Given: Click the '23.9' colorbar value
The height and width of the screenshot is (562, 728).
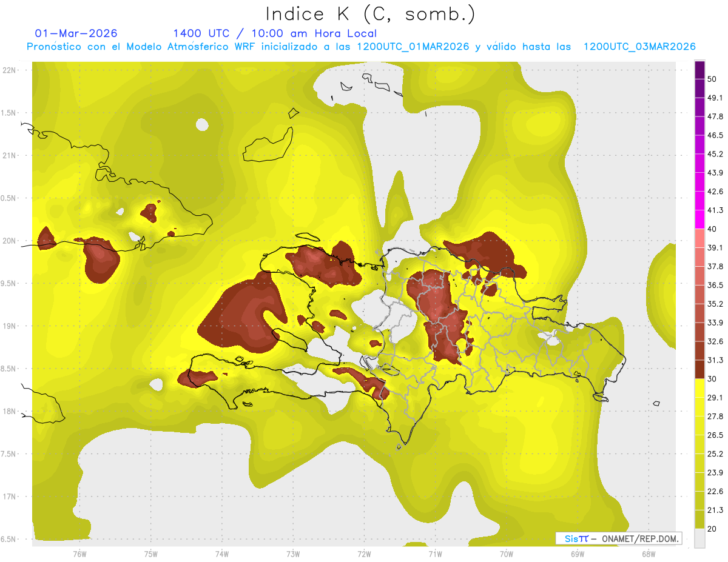Looking at the screenshot, I should [x=715, y=472].
